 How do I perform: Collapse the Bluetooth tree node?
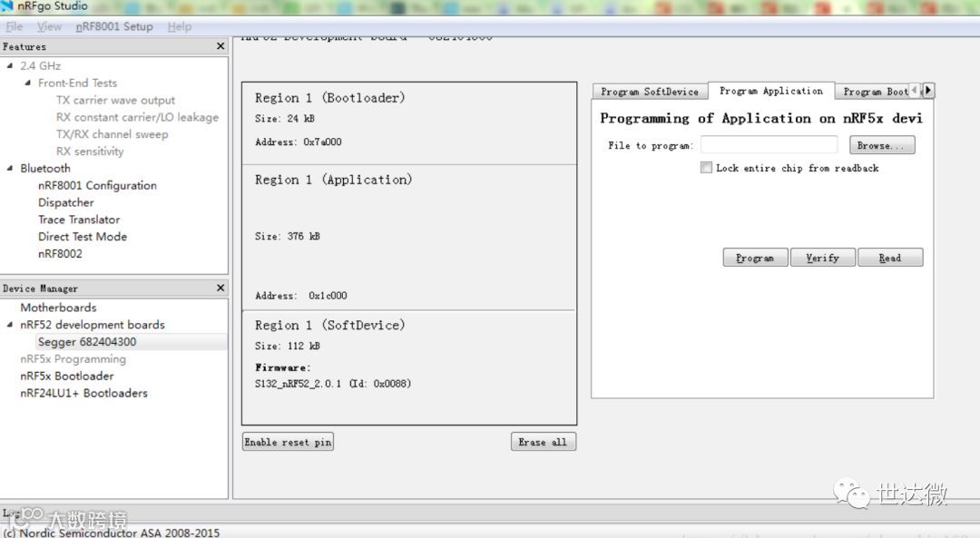point(9,168)
